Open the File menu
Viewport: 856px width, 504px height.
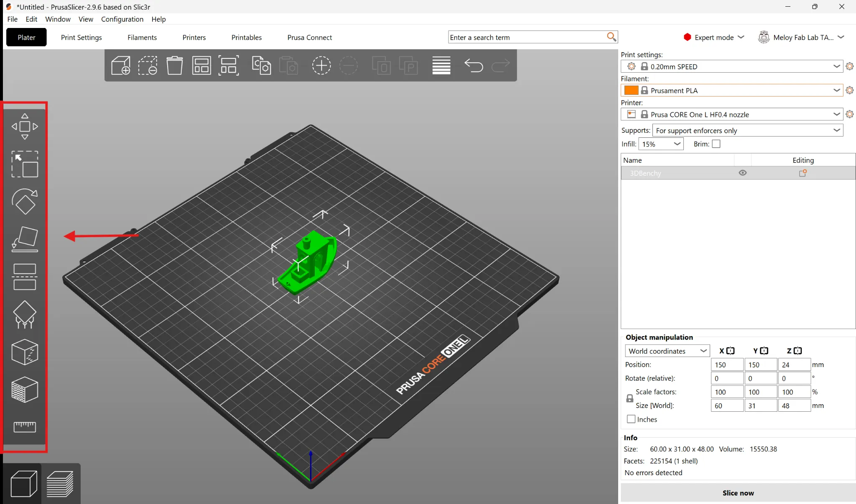coord(13,19)
